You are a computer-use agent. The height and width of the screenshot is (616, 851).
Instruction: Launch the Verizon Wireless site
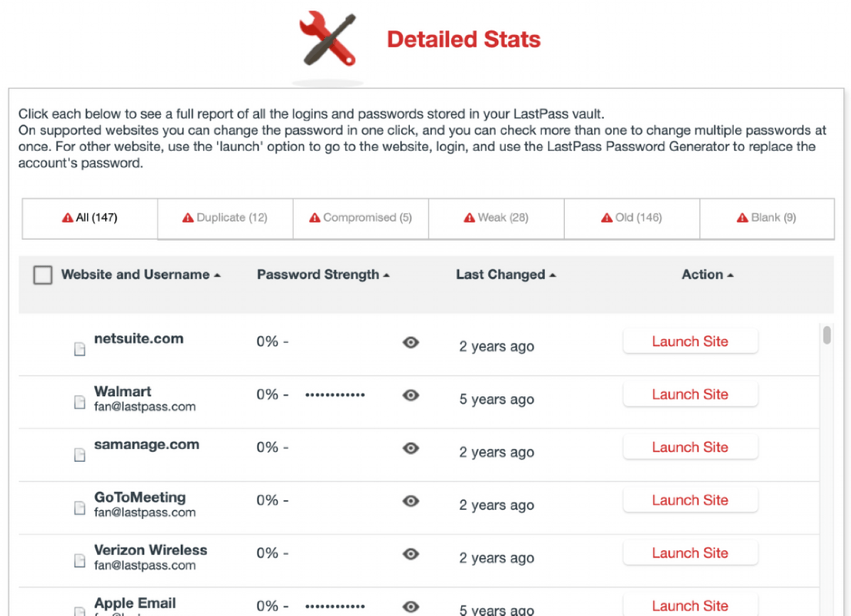[x=690, y=553]
